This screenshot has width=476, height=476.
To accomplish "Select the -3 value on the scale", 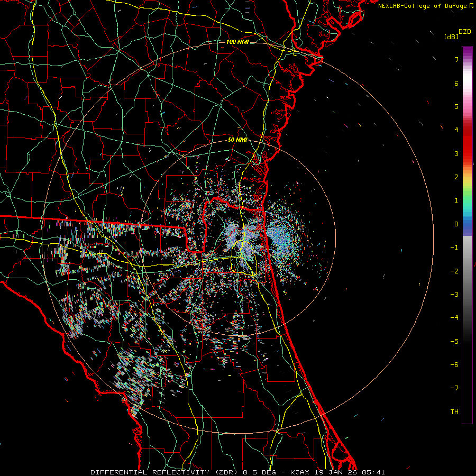I will click(x=454, y=295).
